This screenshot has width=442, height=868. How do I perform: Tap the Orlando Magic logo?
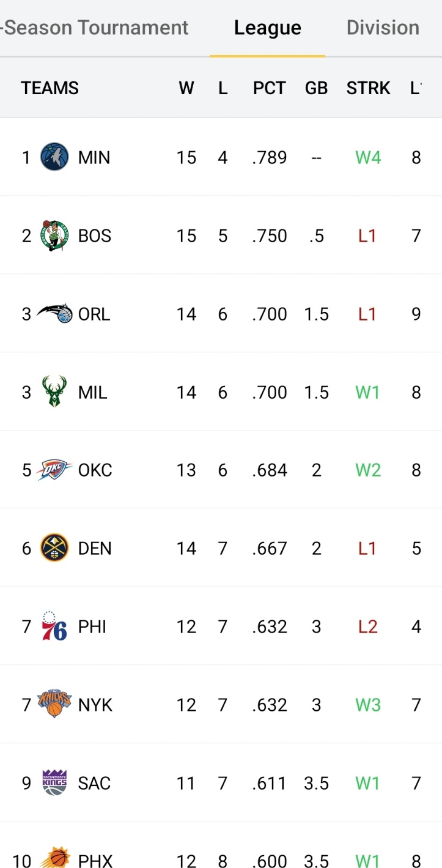pyautogui.click(x=54, y=314)
